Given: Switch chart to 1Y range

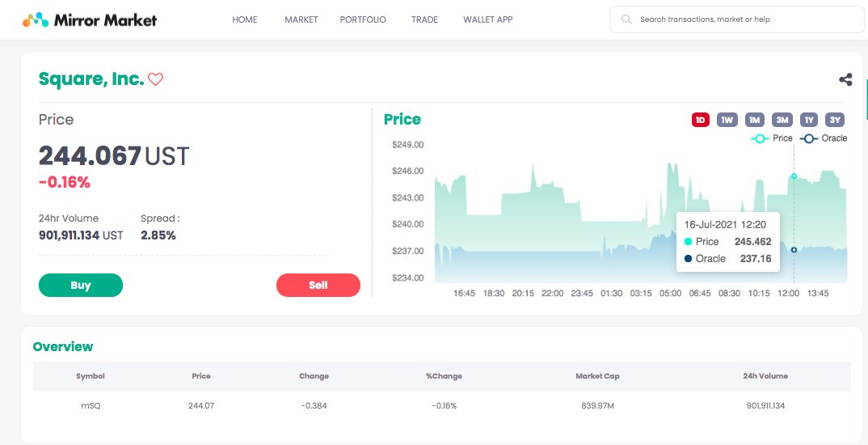Looking at the screenshot, I should tap(809, 120).
